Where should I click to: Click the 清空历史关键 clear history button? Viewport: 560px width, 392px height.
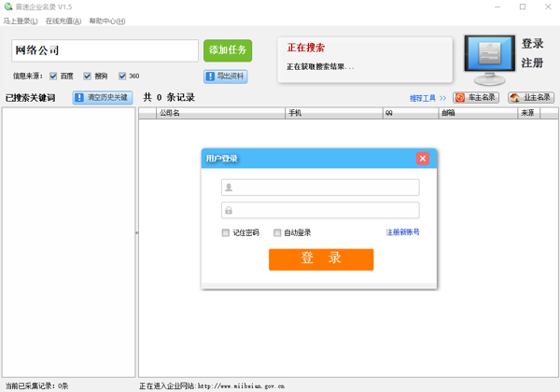(x=102, y=97)
